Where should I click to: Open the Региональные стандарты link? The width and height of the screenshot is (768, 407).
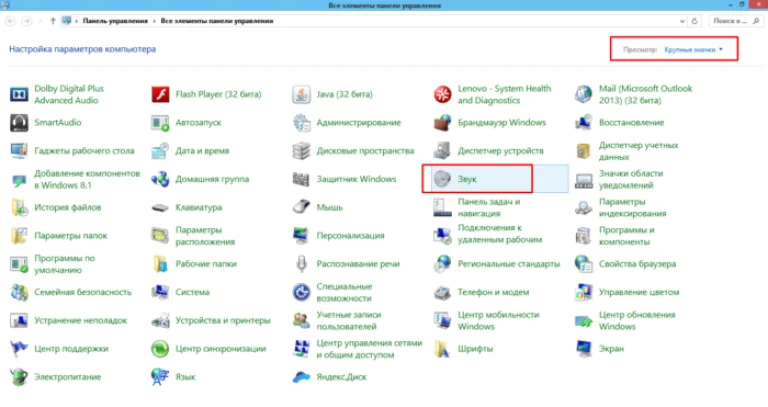tap(508, 264)
